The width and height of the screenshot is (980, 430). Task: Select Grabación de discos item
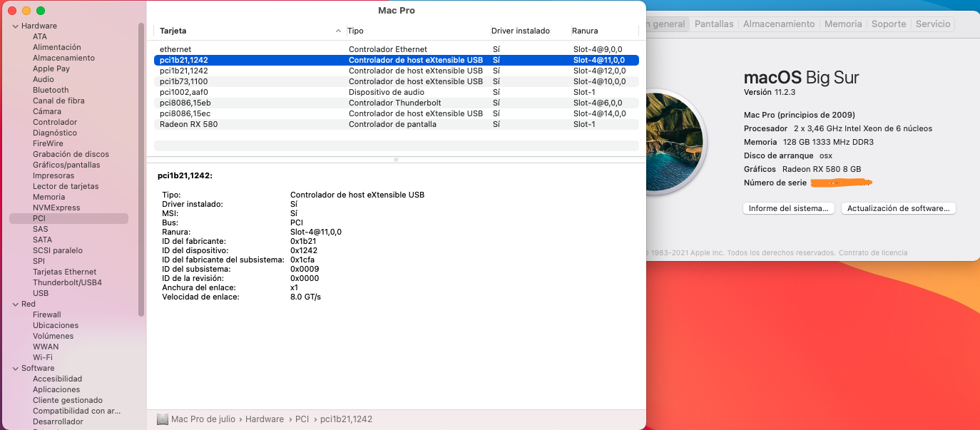[x=71, y=154]
